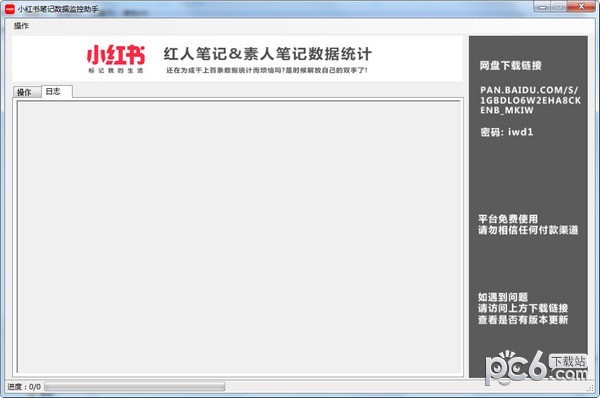Click inside the empty log output area
600x398 pixels.
[x=239, y=237]
